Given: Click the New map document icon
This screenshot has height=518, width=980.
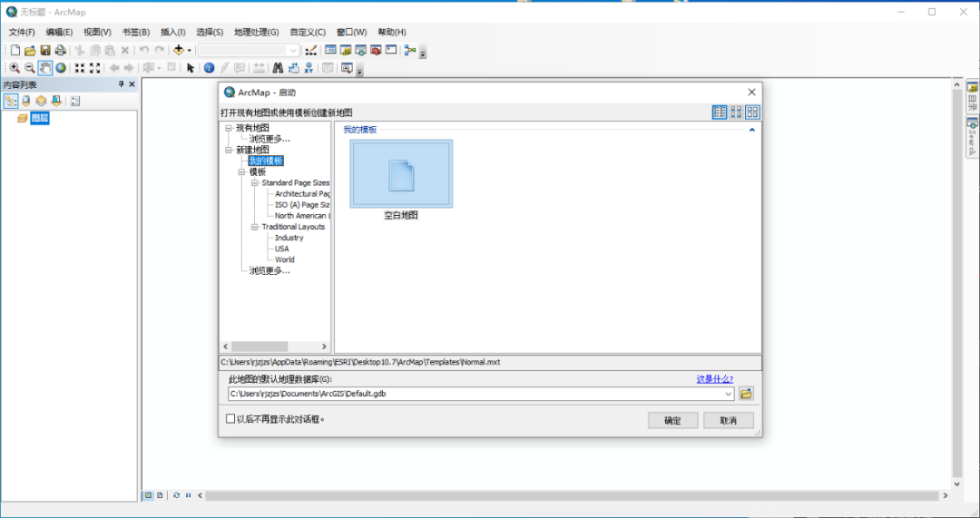Looking at the screenshot, I should click(x=15, y=50).
